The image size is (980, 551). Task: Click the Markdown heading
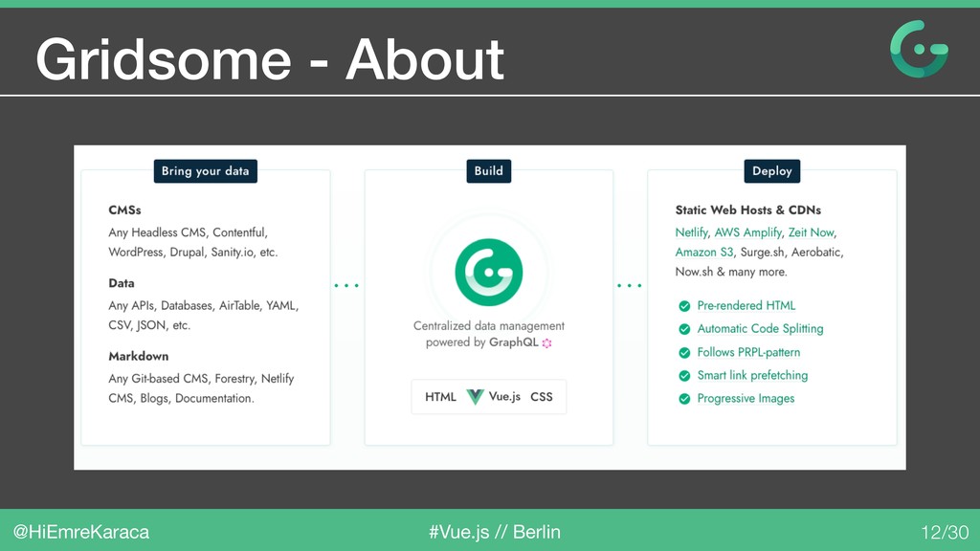[138, 356]
